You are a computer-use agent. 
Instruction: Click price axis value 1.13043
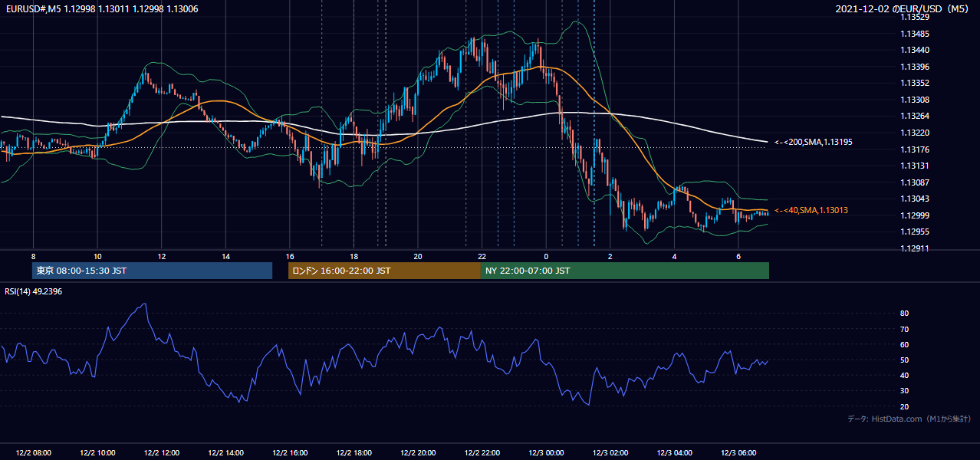pyautogui.click(x=915, y=199)
